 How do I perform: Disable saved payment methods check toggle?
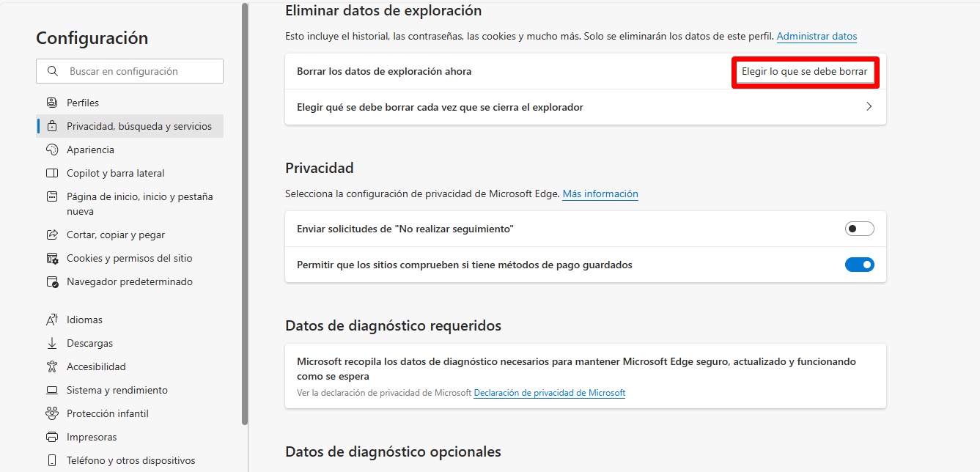pos(860,265)
